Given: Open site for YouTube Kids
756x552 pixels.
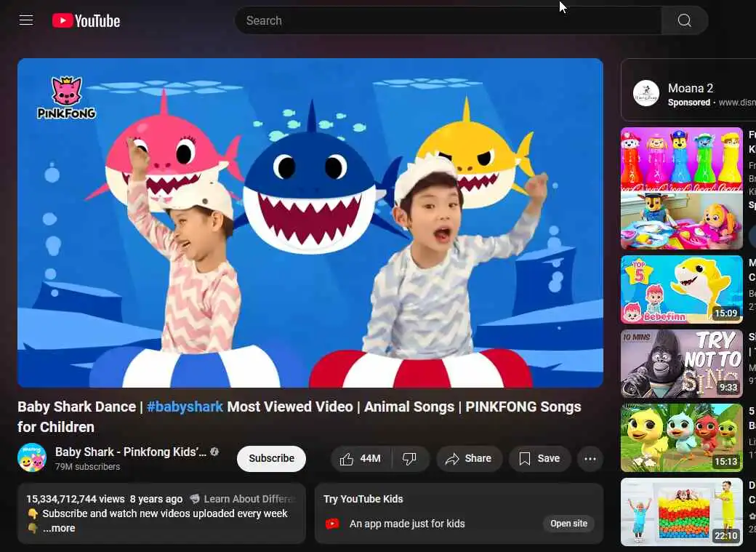Looking at the screenshot, I should click(x=569, y=524).
